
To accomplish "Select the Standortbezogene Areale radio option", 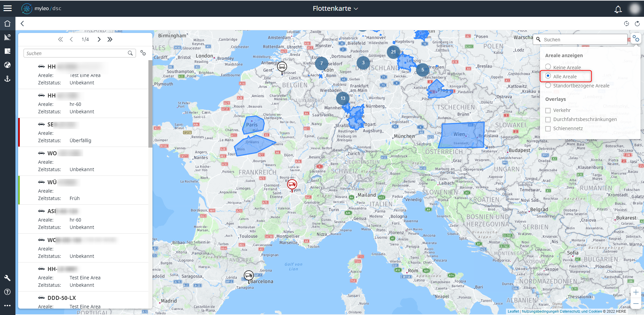I will (548, 85).
